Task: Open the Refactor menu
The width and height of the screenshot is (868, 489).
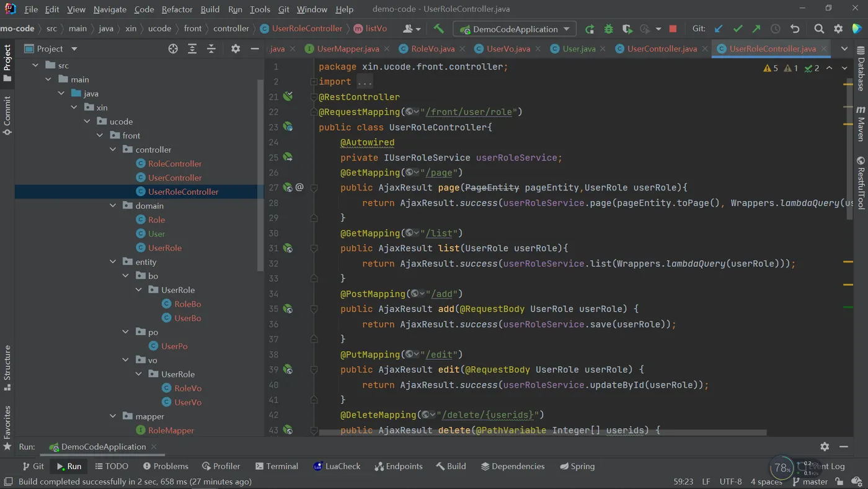Action: pyautogui.click(x=177, y=9)
